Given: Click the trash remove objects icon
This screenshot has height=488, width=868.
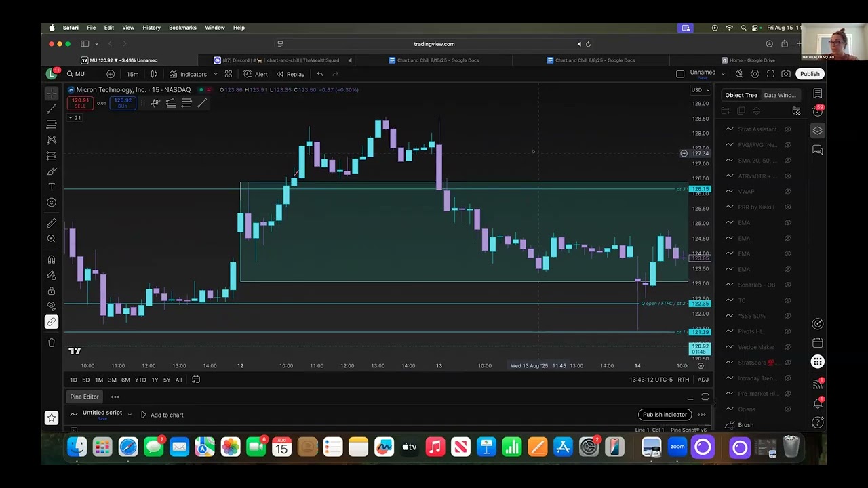Looking at the screenshot, I should pyautogui.click(x=52, y=343).
